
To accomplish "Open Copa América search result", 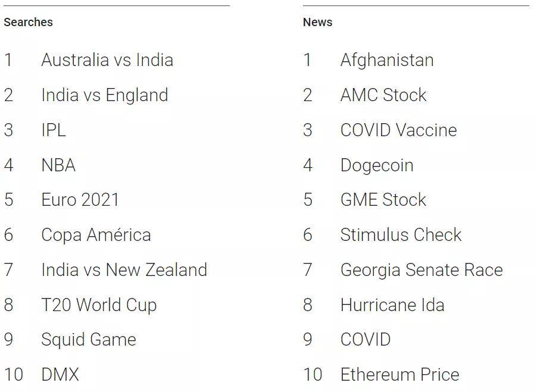I will [x=96, y=234].
